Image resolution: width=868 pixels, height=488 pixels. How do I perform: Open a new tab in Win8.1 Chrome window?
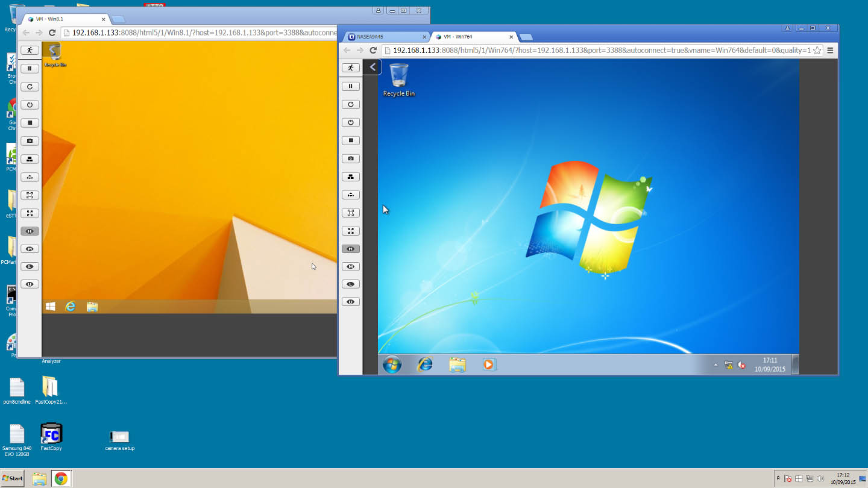118,20
